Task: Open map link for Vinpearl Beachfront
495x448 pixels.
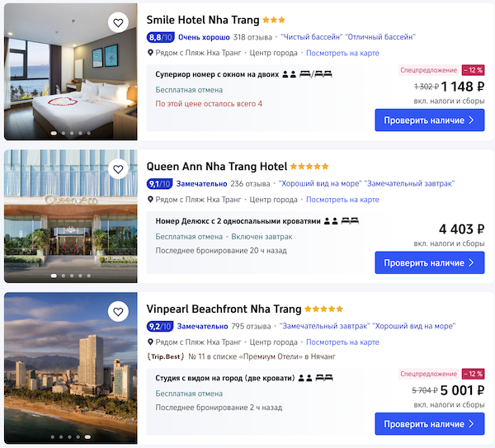Action: 342,342
